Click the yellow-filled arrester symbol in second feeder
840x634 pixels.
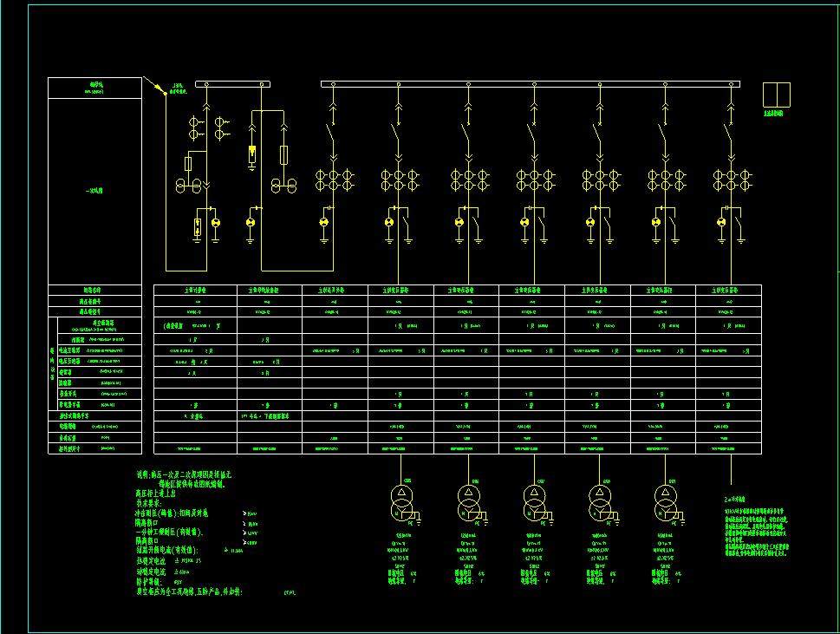click(x=252, y=154)
